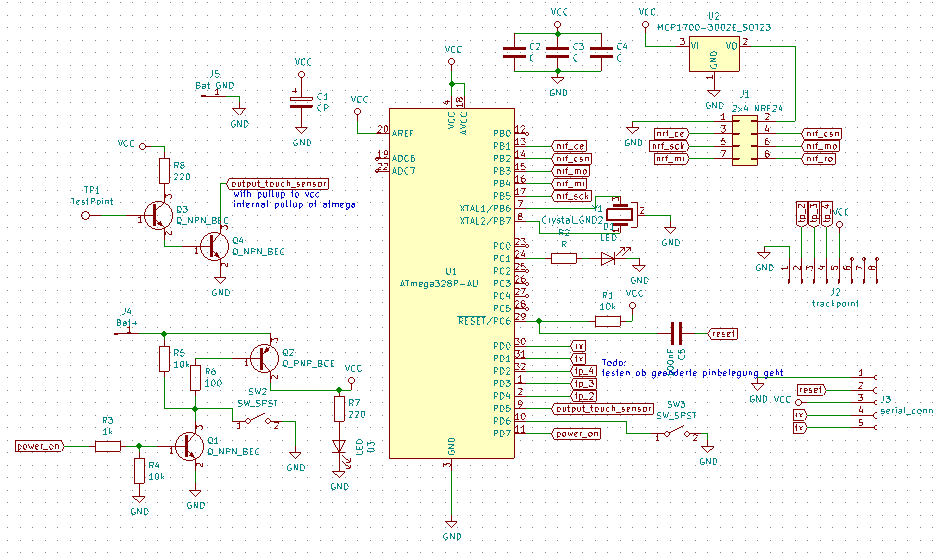942x558 pixels.
Task: Click the TP1 TestPoint symbol
Action: click(84, 213)
